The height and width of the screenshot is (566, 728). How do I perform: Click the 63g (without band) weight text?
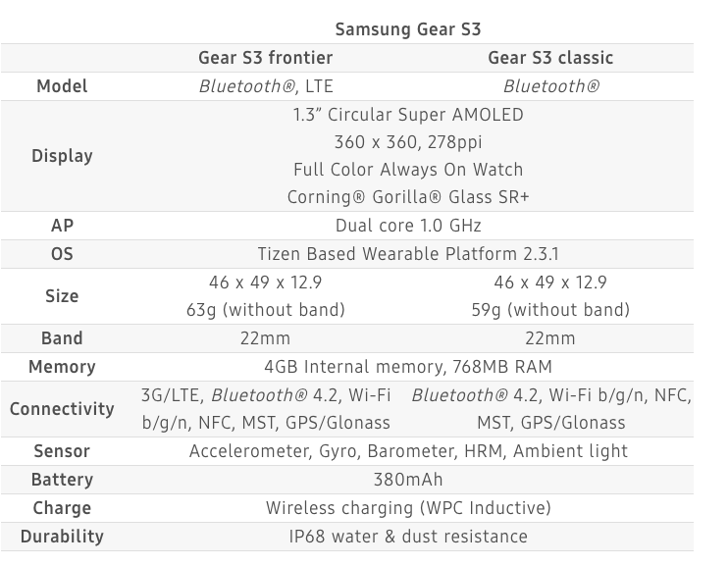[x=265, y=310]
